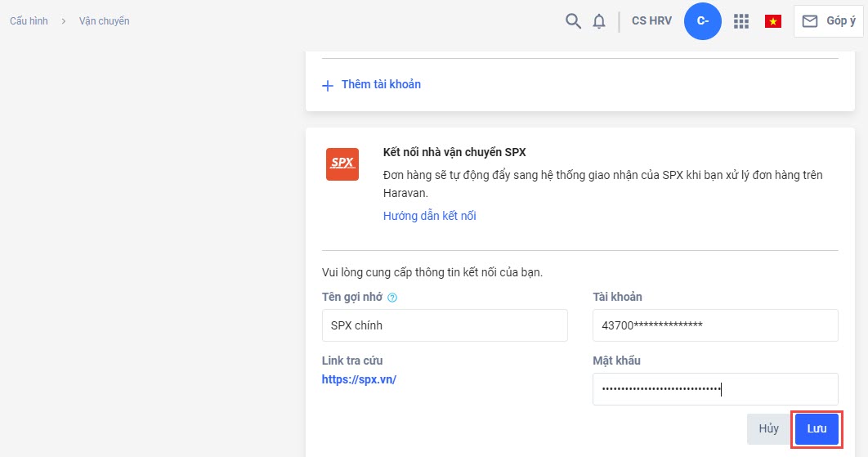Screen dimensions: 868x457
Task: Open the Hướng dẫn kết nối link
Action: (x=429, y=216)
